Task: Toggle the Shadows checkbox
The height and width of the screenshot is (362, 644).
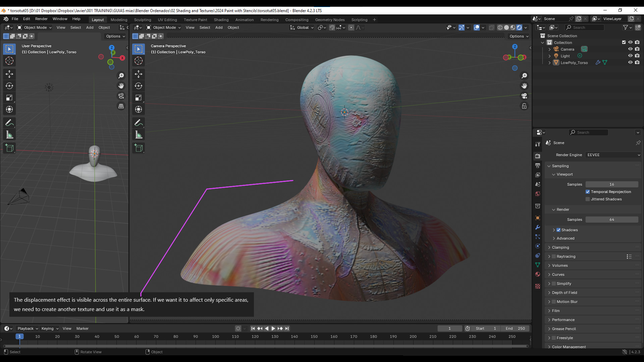Action: coord(558,230)
